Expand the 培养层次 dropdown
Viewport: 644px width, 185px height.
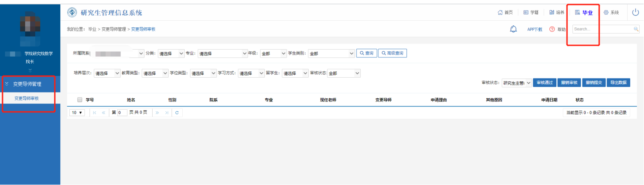[x=107, y=73]
